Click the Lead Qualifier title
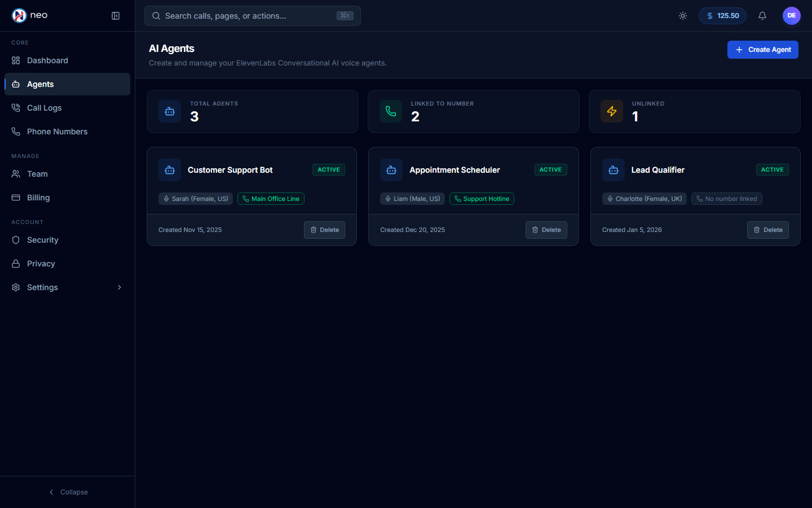This screenshot has height=508, width=812. click(658, 170)
